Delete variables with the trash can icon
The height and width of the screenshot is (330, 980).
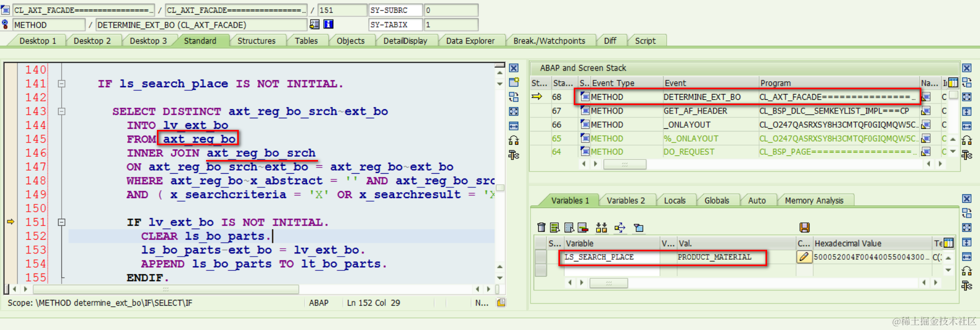coord(541,228)
